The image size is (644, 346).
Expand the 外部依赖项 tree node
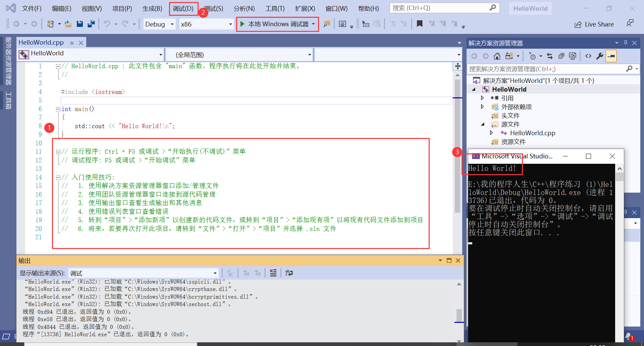482,107
